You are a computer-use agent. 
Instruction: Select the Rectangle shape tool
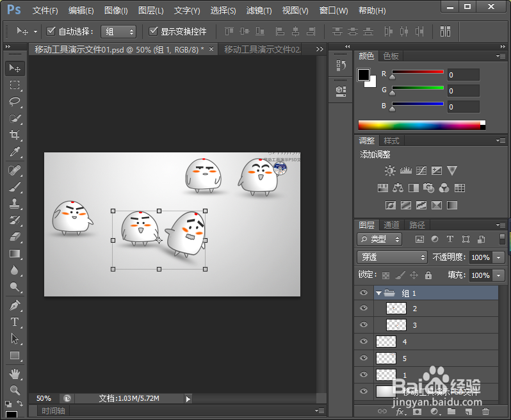tap(15, 355)
